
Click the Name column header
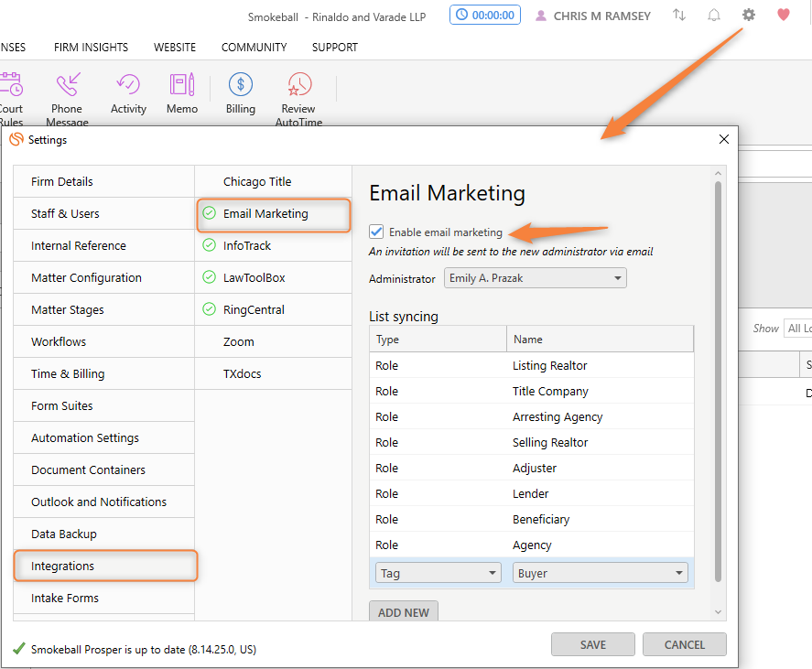601,340
